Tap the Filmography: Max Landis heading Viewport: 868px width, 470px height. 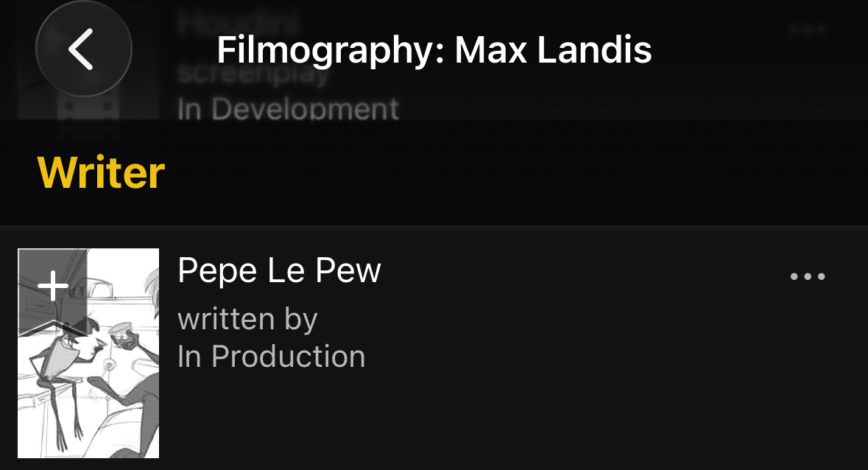(x=434, y=50)
